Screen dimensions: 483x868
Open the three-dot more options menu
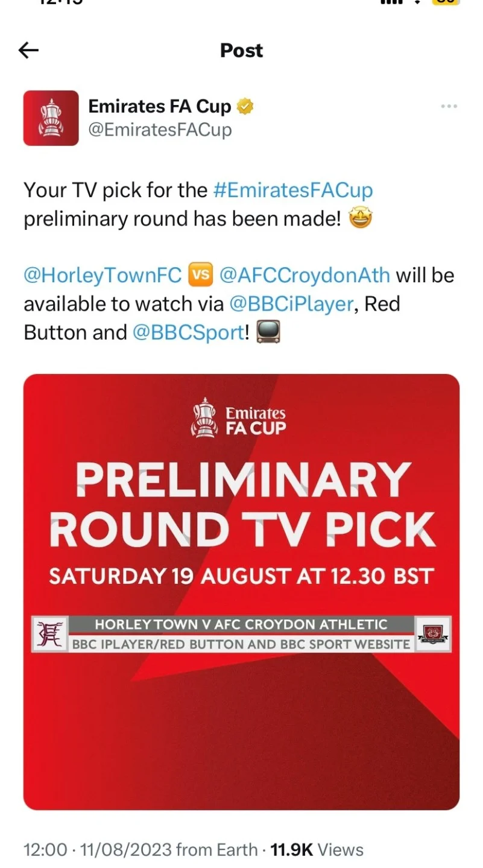(449, 107)
